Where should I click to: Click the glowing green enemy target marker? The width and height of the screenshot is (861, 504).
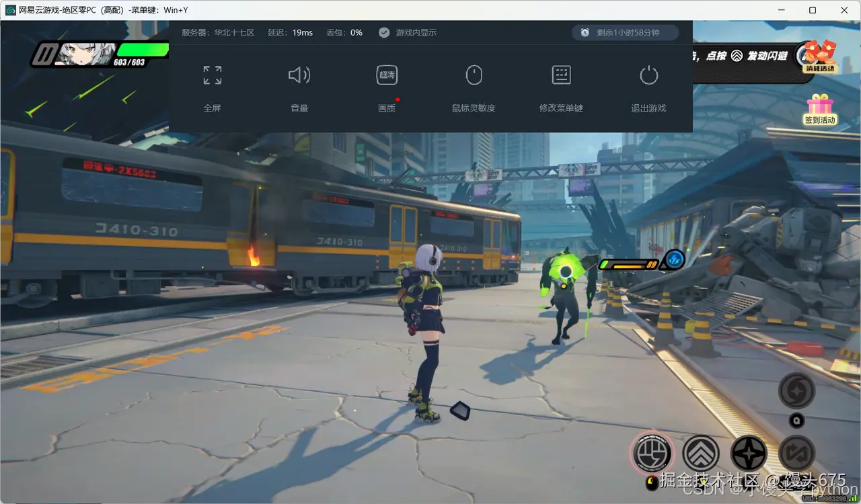(x=566, y=271)
